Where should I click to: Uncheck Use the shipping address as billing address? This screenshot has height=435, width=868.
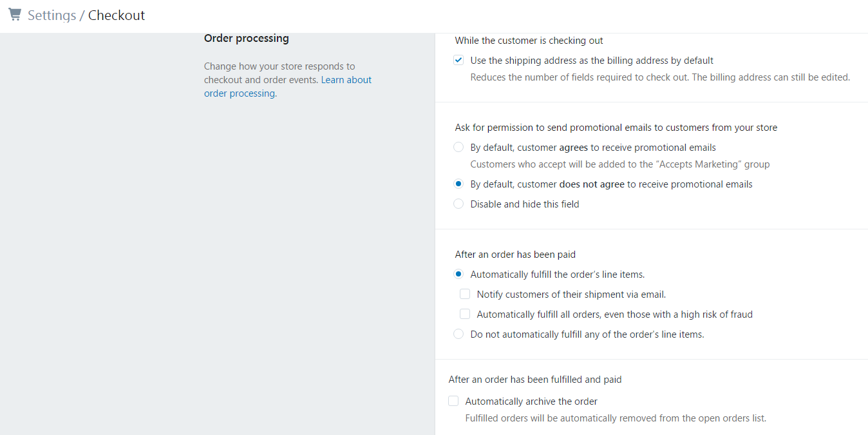click(x=458, y=61)
